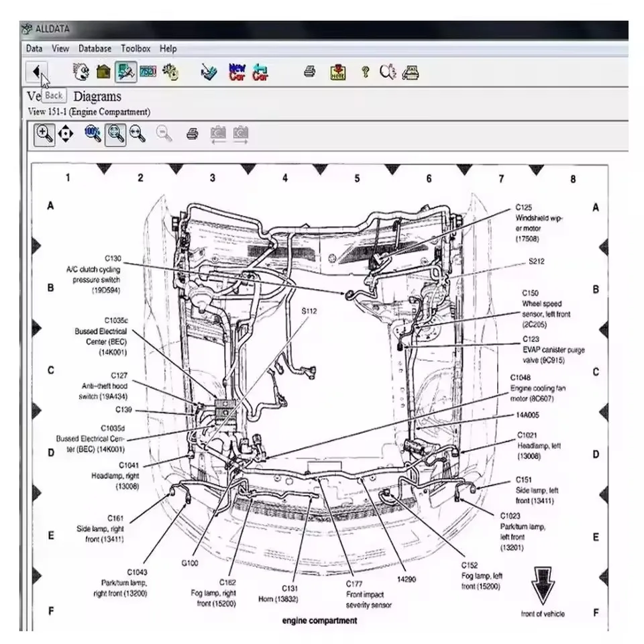The width and height of the screenshot is (644, 644).
Task: Click the printer icon in the main toolbar
Action: pos(309,72)
